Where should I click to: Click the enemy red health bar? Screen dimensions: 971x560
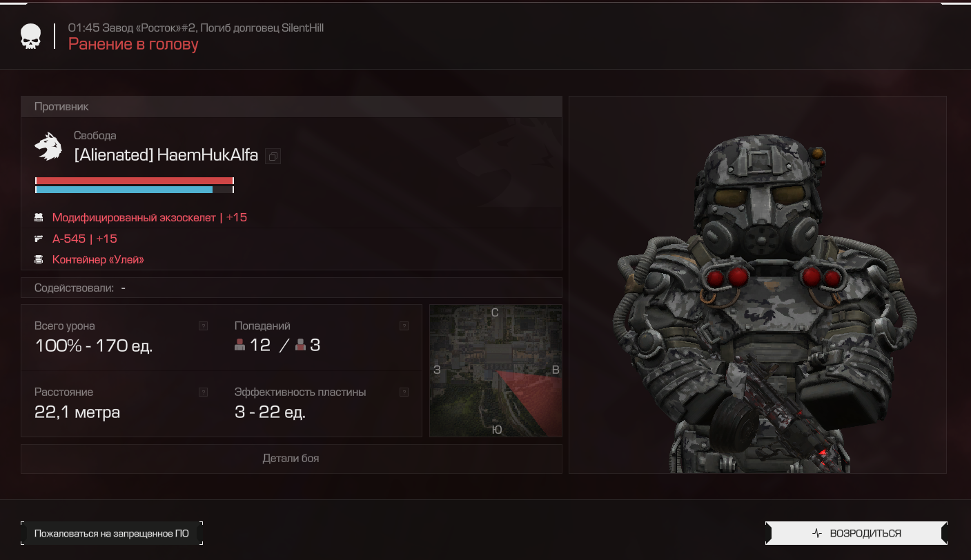tap(135, 181)
